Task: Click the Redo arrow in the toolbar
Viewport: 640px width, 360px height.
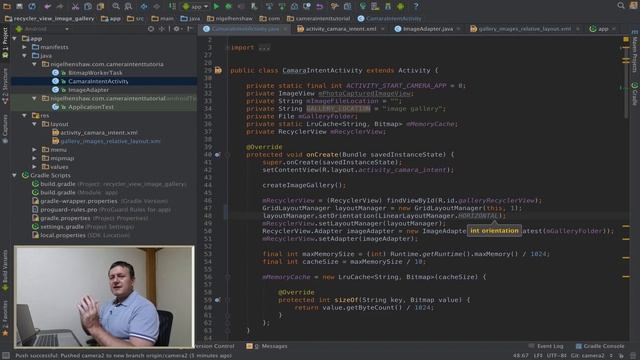Action: [60, 6]
